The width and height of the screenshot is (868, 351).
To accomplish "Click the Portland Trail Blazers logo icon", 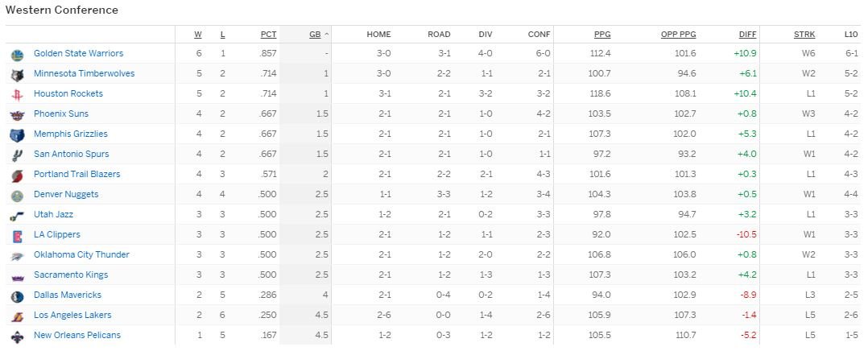I will (x=18, y=175).
